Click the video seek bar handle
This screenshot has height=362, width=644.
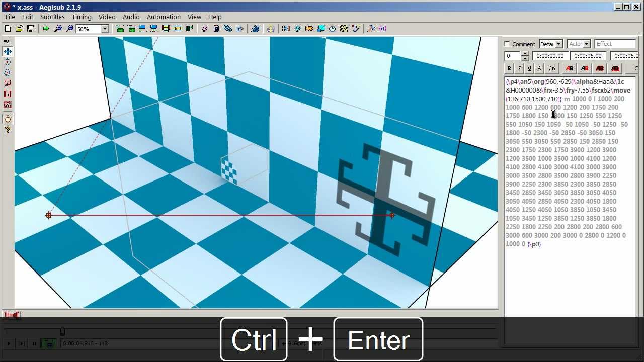pyautogui.click(x=62, y=331)
